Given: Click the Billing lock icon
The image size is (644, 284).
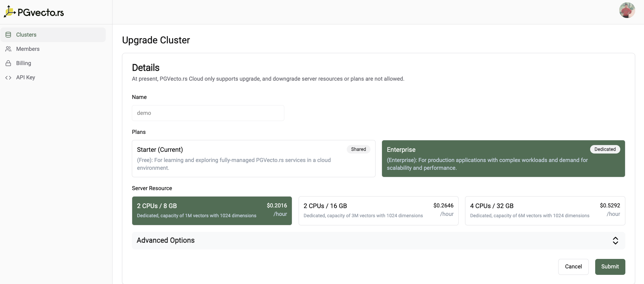Looking at the screenshot, I should pyautogui.click(x=8, y=63).
